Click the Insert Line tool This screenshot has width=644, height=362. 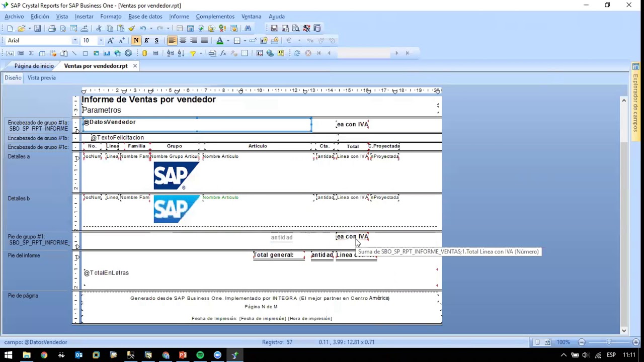coord(74,53)
